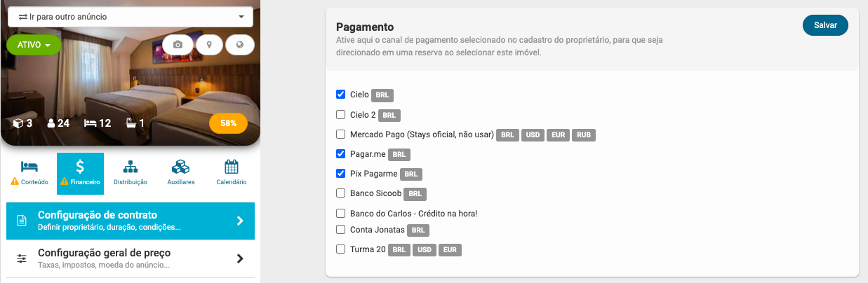Click the map location pin icon
868x283 pixels.
click(209, 45)
